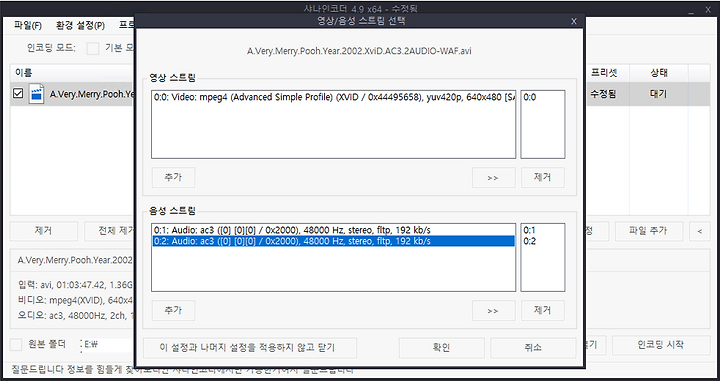The image size is (720, 381).
Task: Open the 파일(F) menu in main window
Action: [28, 25]
